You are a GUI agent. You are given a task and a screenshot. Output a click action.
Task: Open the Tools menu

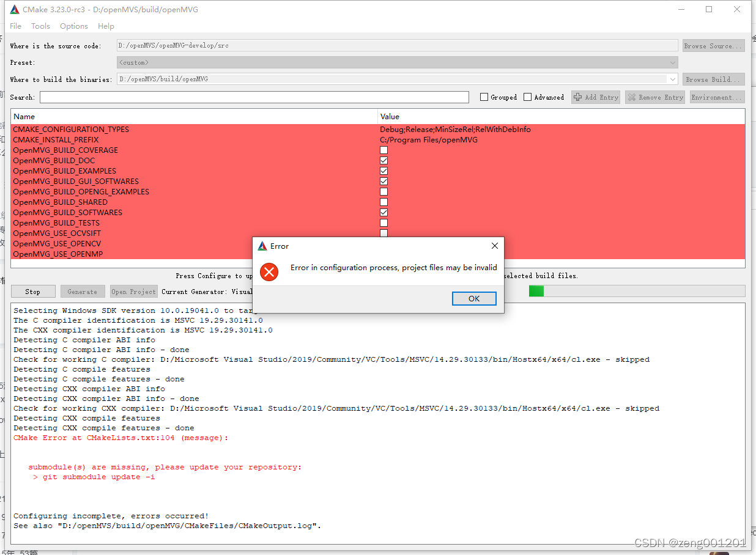(40, 26)
